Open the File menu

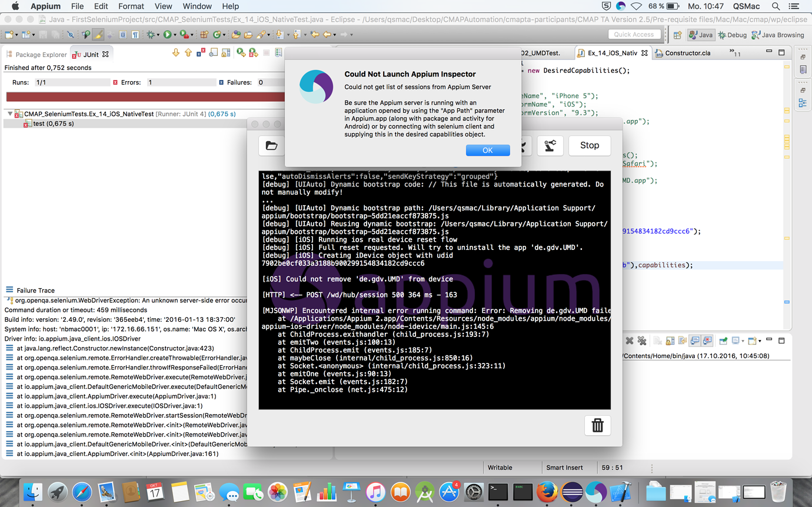(77, 6)
